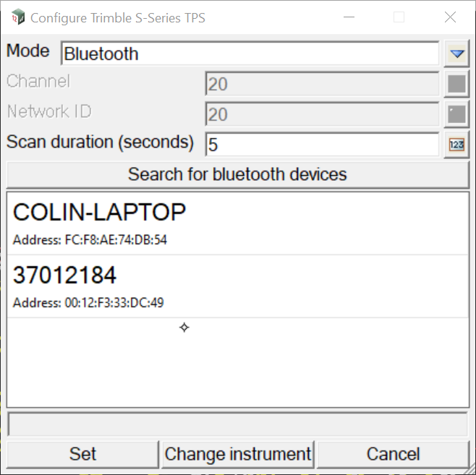Click the icon button beside Channel field
The image size is (476, 475).
pyautogui.click(x=456, y=85)
